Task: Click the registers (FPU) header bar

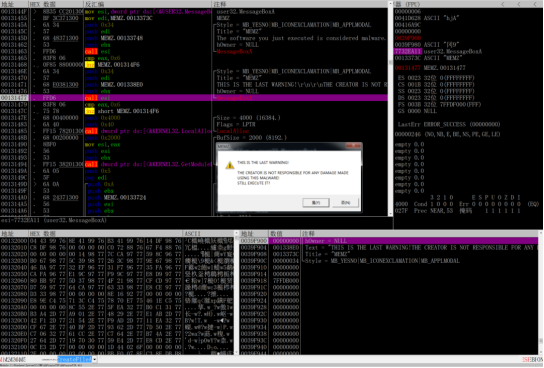Action: 468,4
